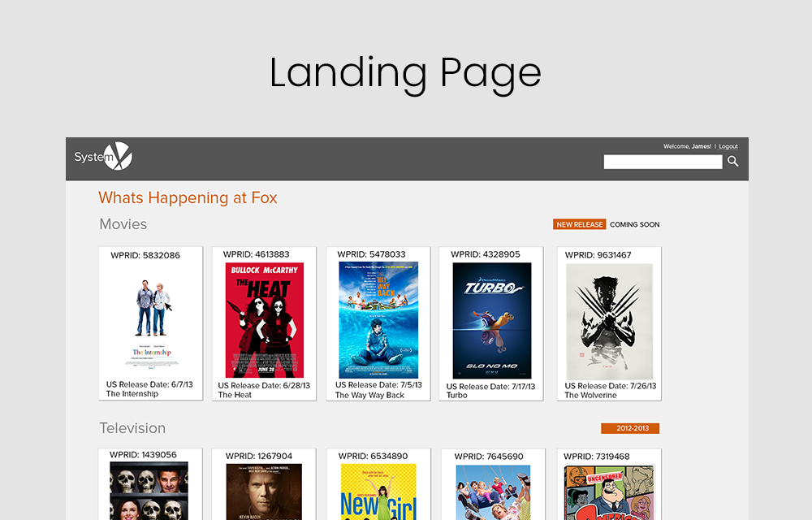Open The Internship movie poster
This screenshot has width=812, height=520.
(151, 323)
